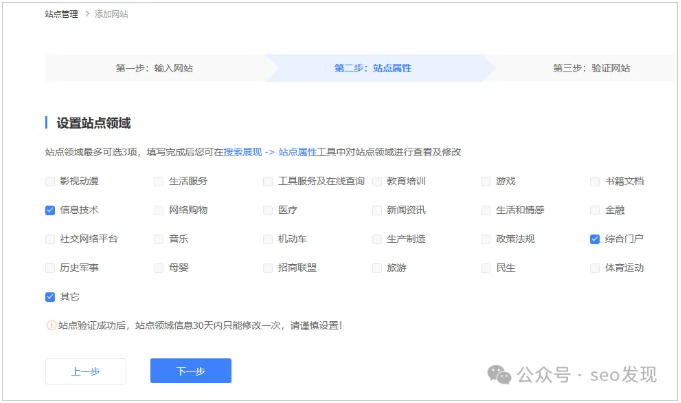
Task: Check the 新闻资讯 checkbox
Action: click(377, 211)
